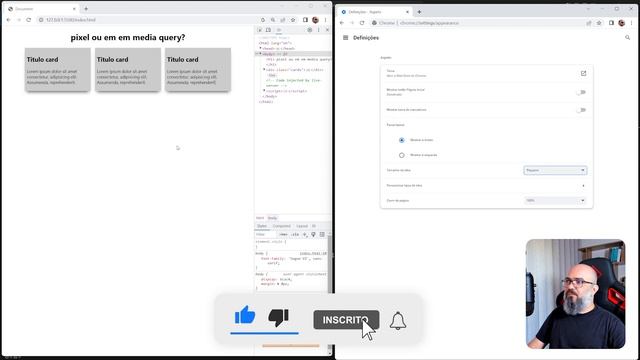Select the Document browser tab
Image resolution: width=640 pixels, height=360 pixels.
(x=41, y=9)
